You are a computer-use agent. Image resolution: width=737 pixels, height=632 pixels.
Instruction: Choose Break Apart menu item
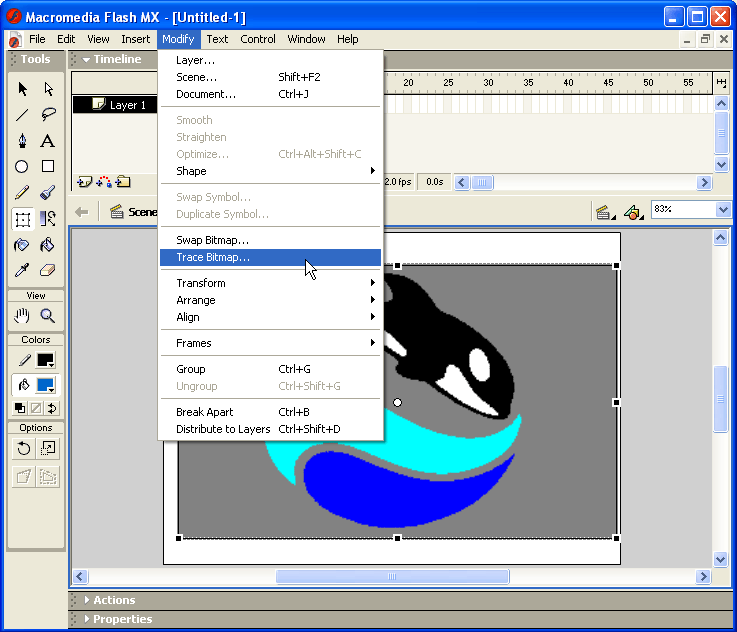[270, 412]
